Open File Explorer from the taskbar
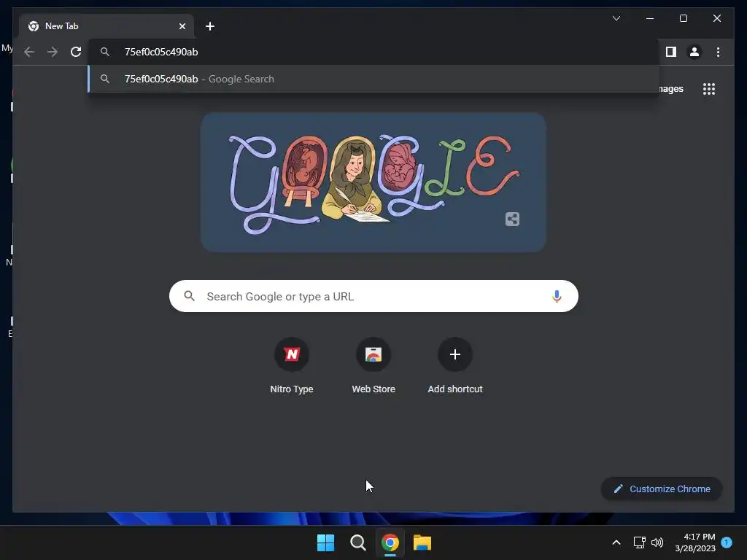Screen dimensions: 747x560 (422, 542)
